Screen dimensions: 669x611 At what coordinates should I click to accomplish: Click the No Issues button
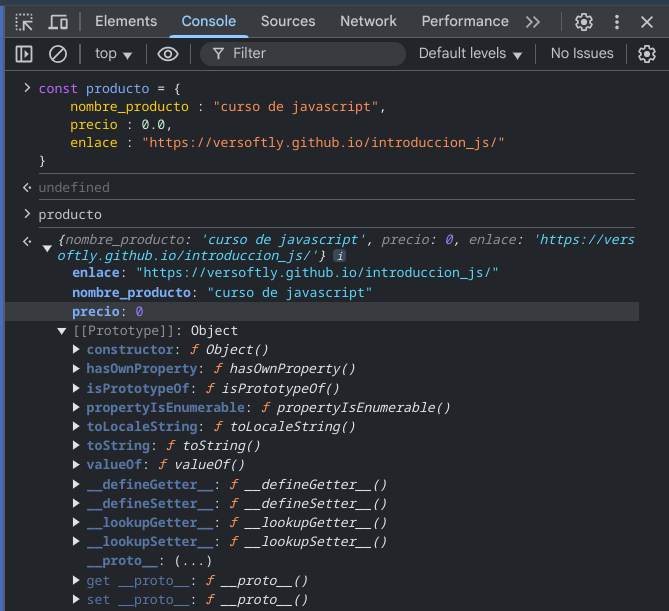click(x=582, y=54)
